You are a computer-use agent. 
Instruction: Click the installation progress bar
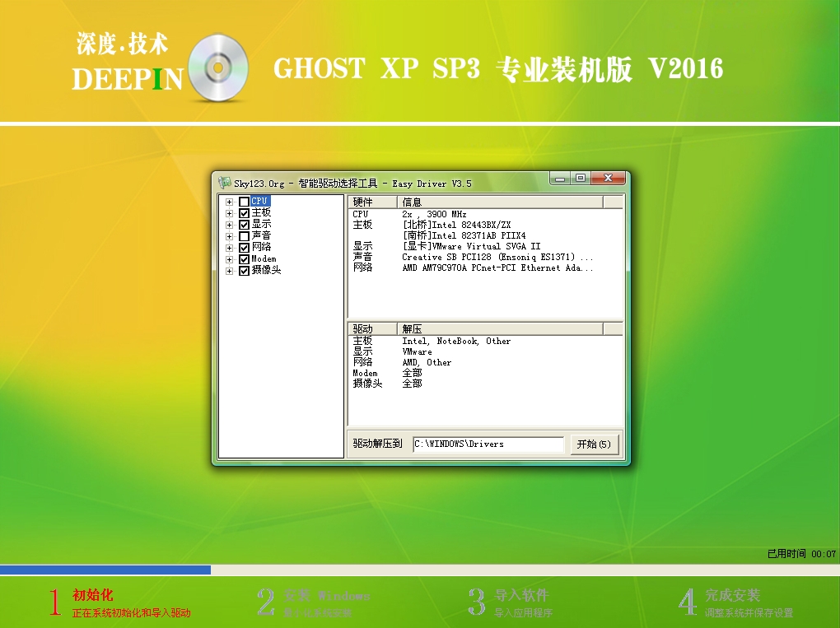(420, 570)
